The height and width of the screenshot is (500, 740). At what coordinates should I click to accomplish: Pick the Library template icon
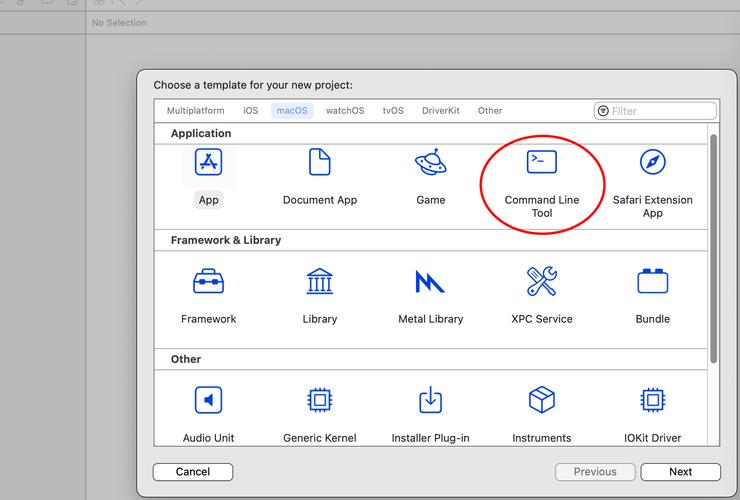pyautogui.click(x=319, y=282)
